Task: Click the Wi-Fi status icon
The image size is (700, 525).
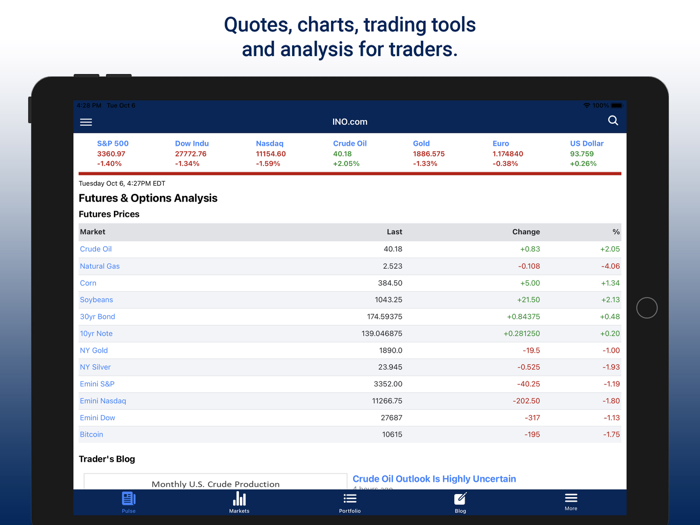Action: [587, 105]
